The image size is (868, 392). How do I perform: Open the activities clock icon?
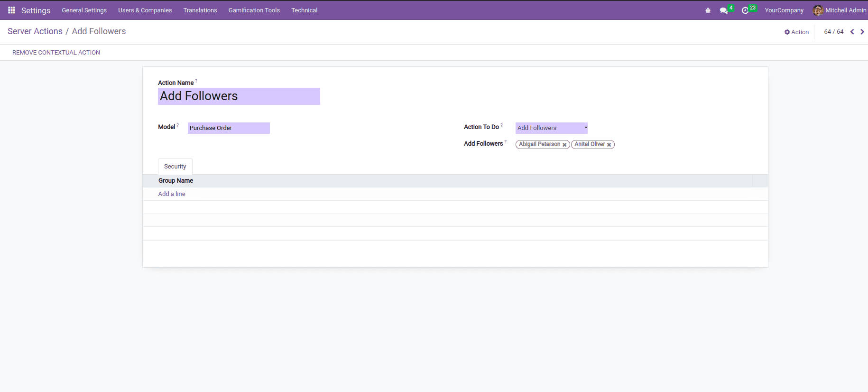coord(745,10)
